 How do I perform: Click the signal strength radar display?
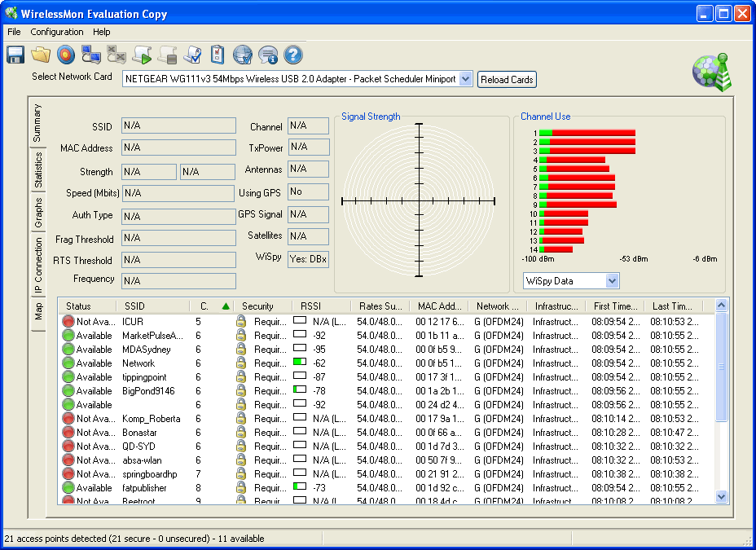click(419, 201)
